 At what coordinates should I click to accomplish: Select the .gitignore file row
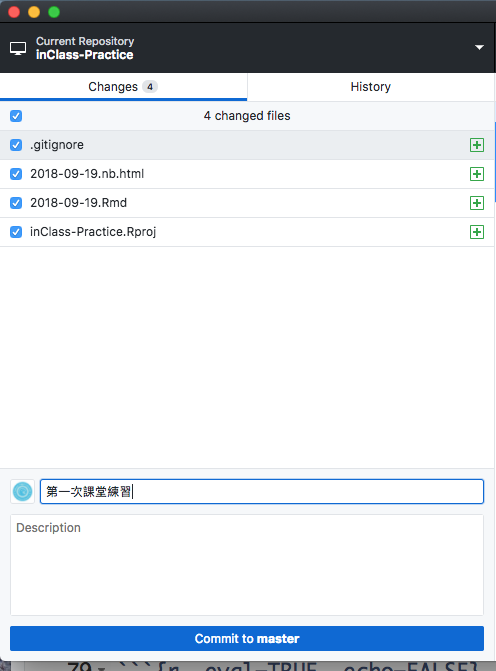pos(247,145)
